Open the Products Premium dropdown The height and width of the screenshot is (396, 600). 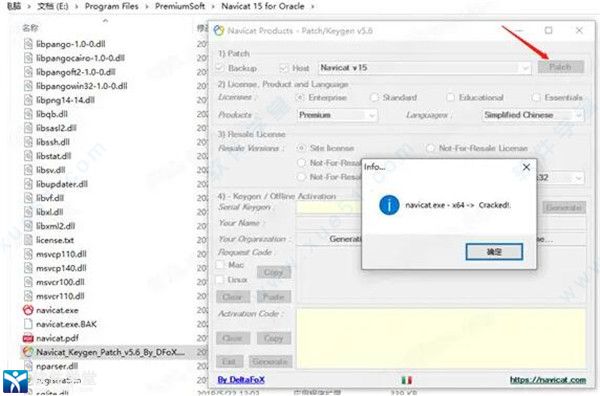(x=337, y=115)
